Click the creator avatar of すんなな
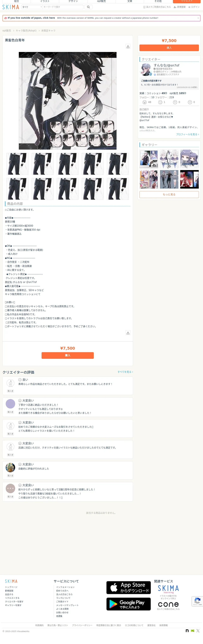This screenshot has height=644, width=203. pos(146,69)
